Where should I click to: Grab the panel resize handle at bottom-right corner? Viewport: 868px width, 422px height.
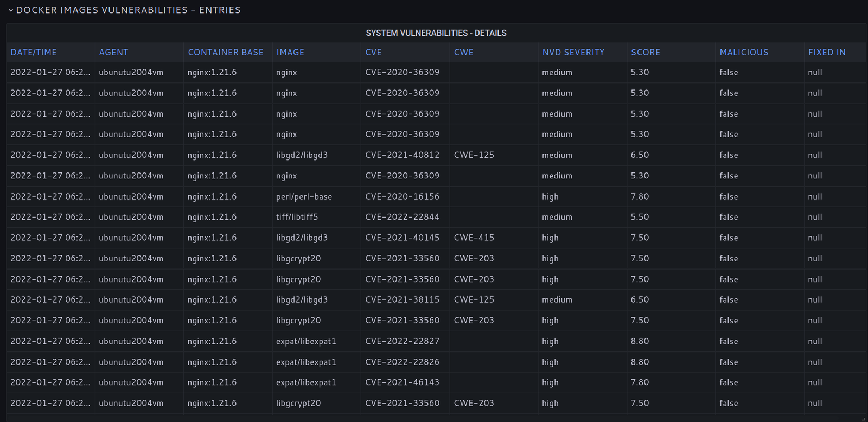(863, 418)
